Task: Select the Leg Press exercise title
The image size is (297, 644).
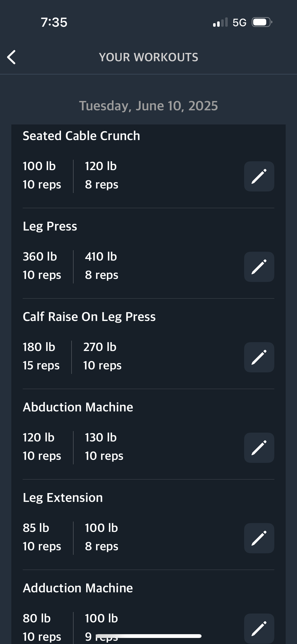Action: point(50,226)
